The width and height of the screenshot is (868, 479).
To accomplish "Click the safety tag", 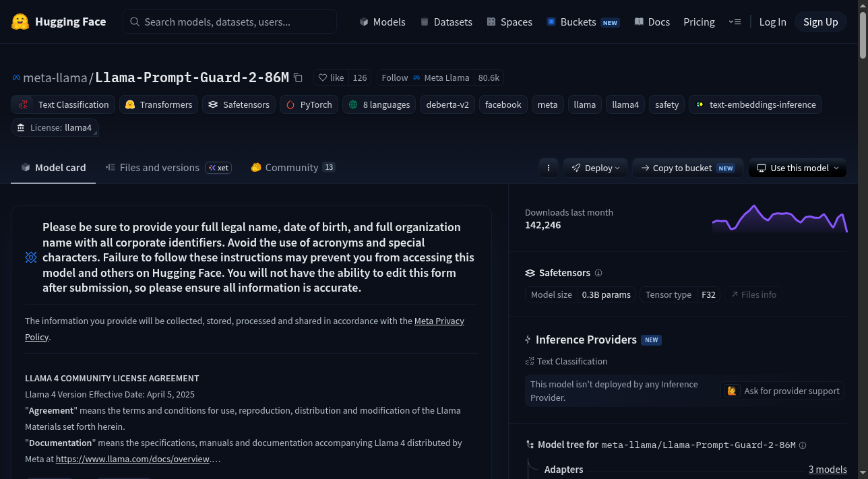I will 666,104.
